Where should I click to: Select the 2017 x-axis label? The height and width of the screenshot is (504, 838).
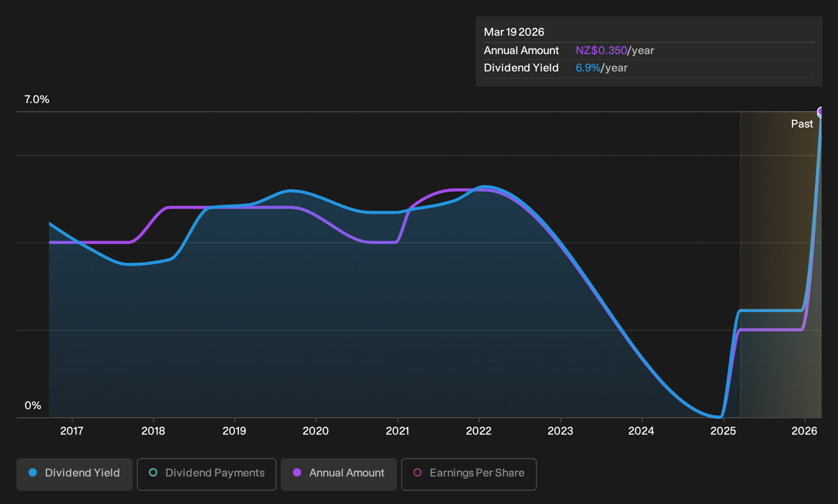[72, 431]
